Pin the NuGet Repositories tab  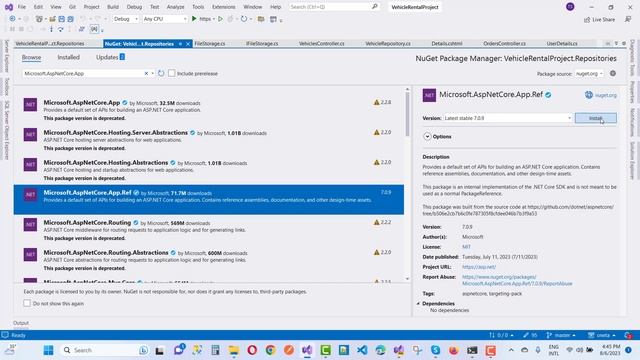(180, 44)
